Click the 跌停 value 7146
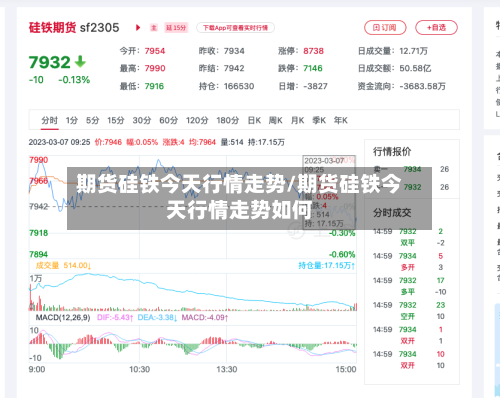This screenshot has width=500, height=398. tap(313, 68)
